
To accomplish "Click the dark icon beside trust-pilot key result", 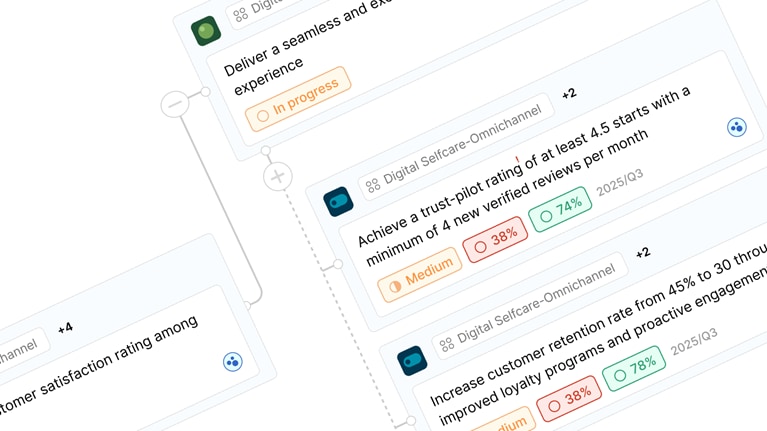I will point(339,202).
